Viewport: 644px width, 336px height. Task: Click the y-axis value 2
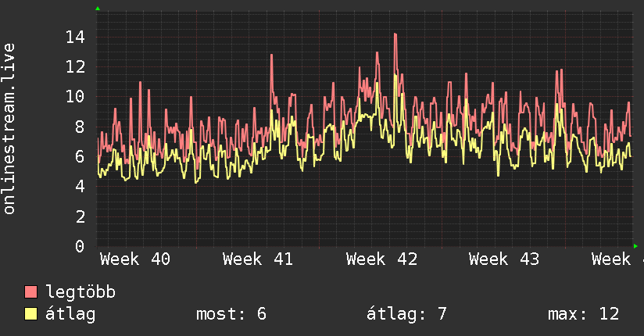tap(80, 216)
